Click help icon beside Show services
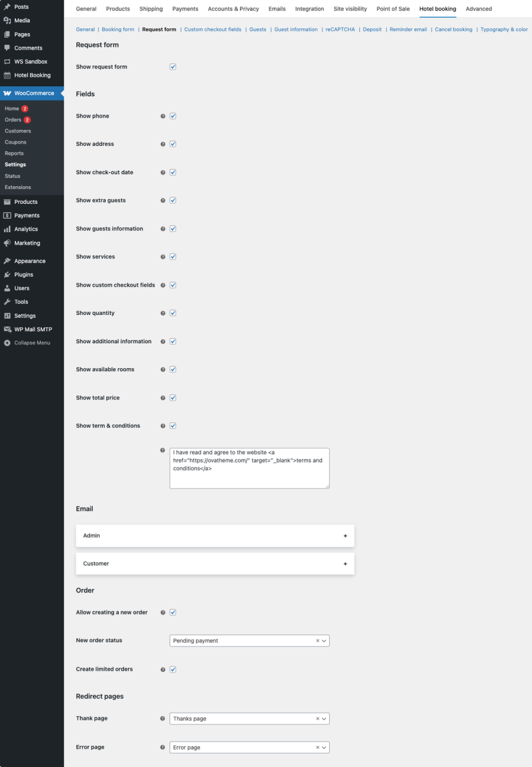 [x=163, y=257]
